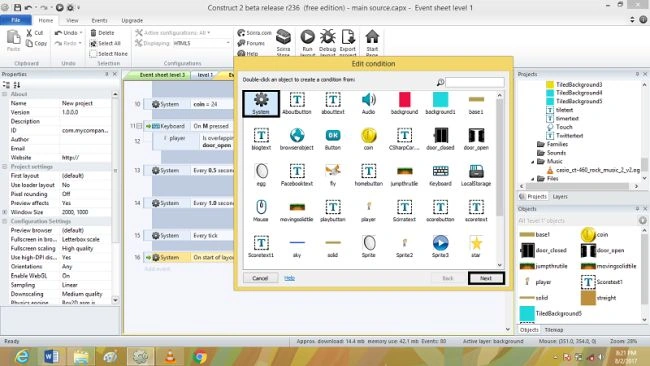
Task: Choose the LocalStorage object
Action: pos(476,175)
